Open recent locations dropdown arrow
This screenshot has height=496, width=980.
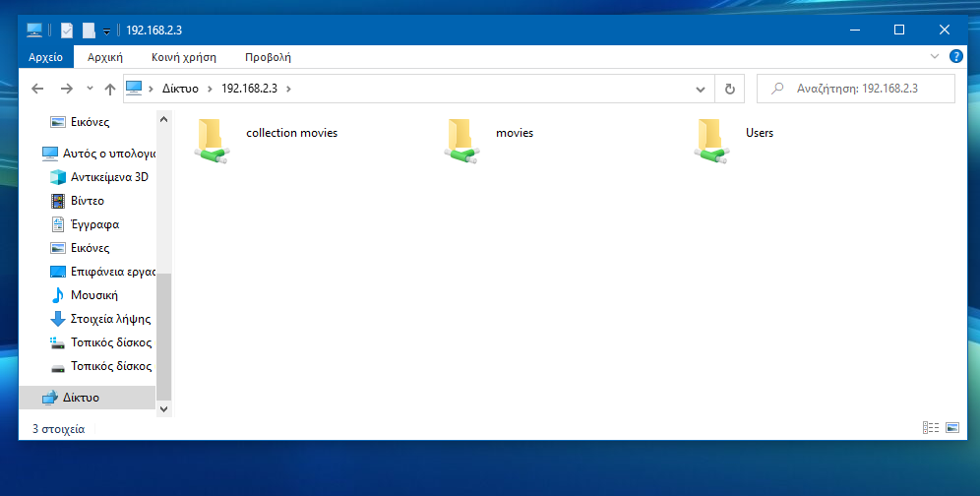tap(90, 89)
